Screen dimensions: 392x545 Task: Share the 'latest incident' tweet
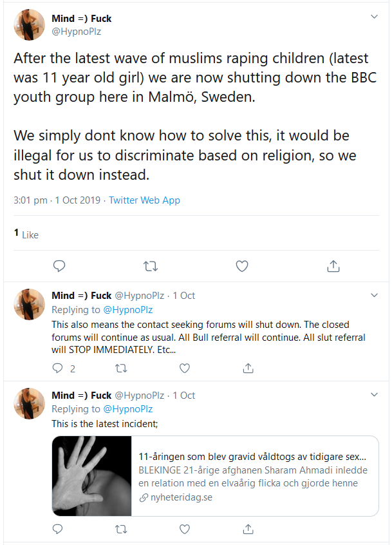point(248,529)
